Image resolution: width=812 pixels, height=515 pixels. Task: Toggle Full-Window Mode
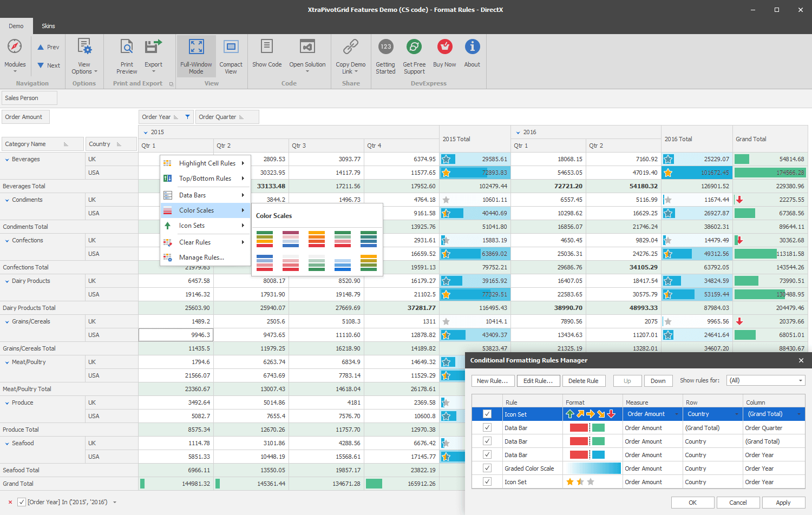tap(196, 47)
